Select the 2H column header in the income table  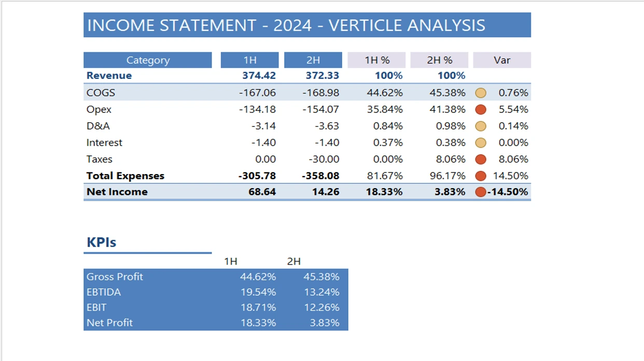[313, 60]
